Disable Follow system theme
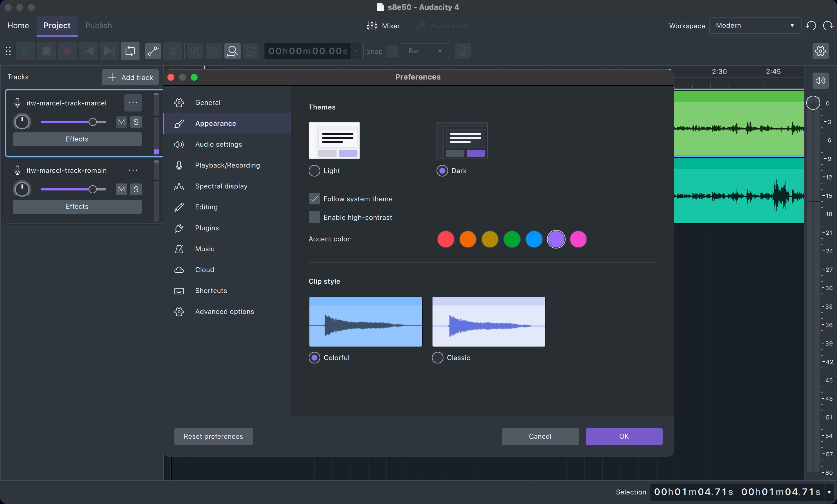 [x=314, y=199]
